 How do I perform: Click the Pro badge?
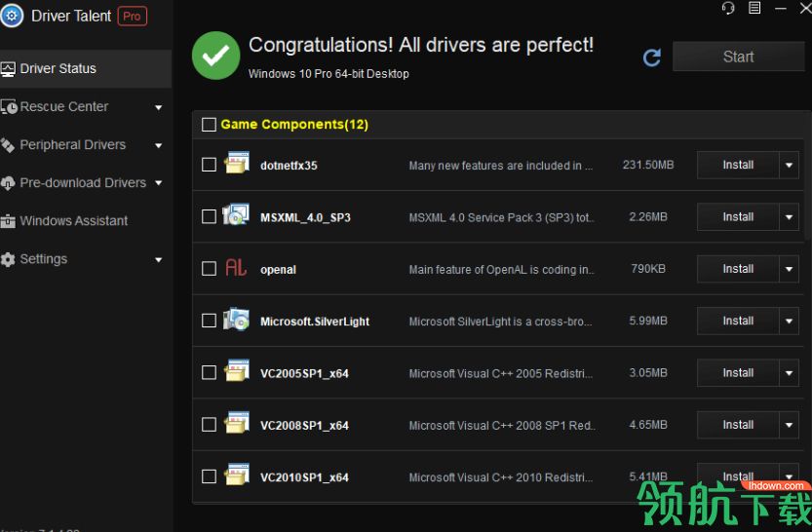pos(132,17)
